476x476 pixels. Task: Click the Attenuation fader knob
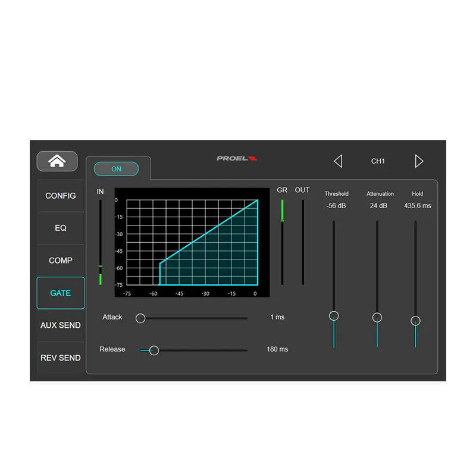(377, 318)
